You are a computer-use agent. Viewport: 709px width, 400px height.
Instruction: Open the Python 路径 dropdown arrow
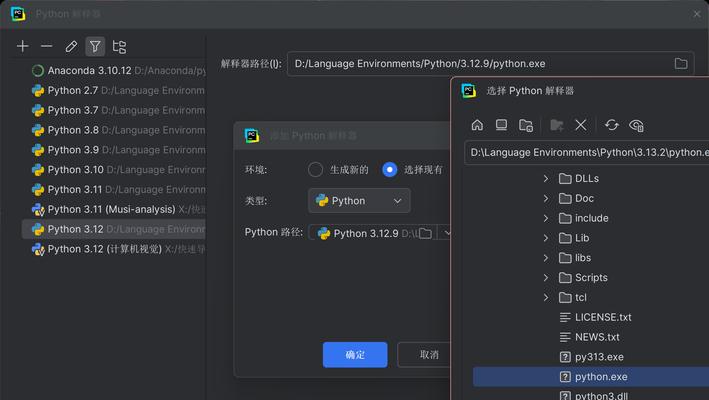tap(446, 233)
